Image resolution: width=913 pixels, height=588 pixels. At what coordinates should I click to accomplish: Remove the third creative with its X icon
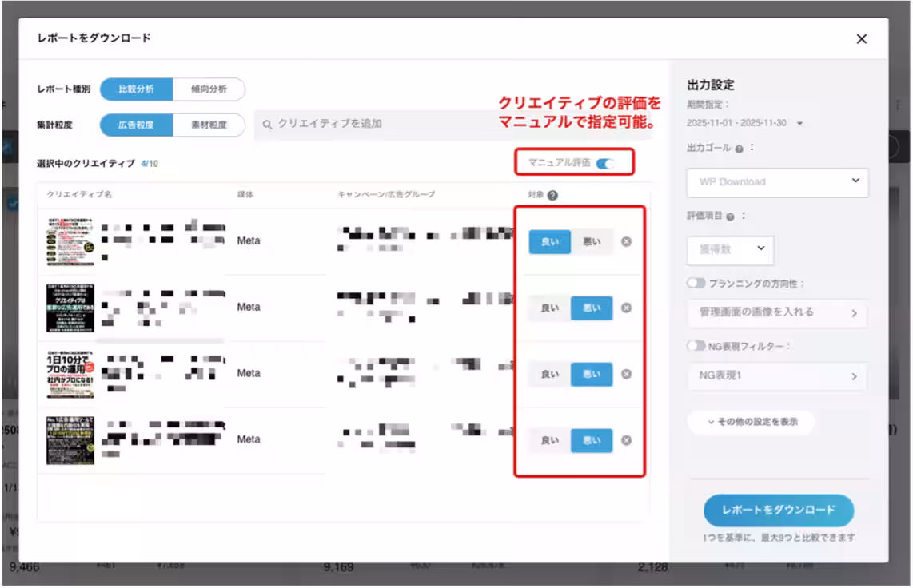(x=626, y=374)
